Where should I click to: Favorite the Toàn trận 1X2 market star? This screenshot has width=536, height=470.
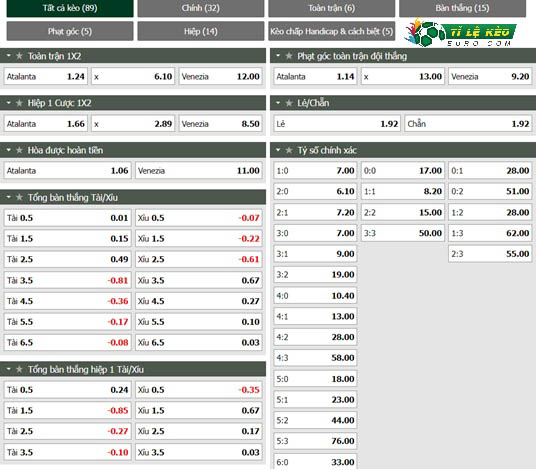[x=19, y=56]
